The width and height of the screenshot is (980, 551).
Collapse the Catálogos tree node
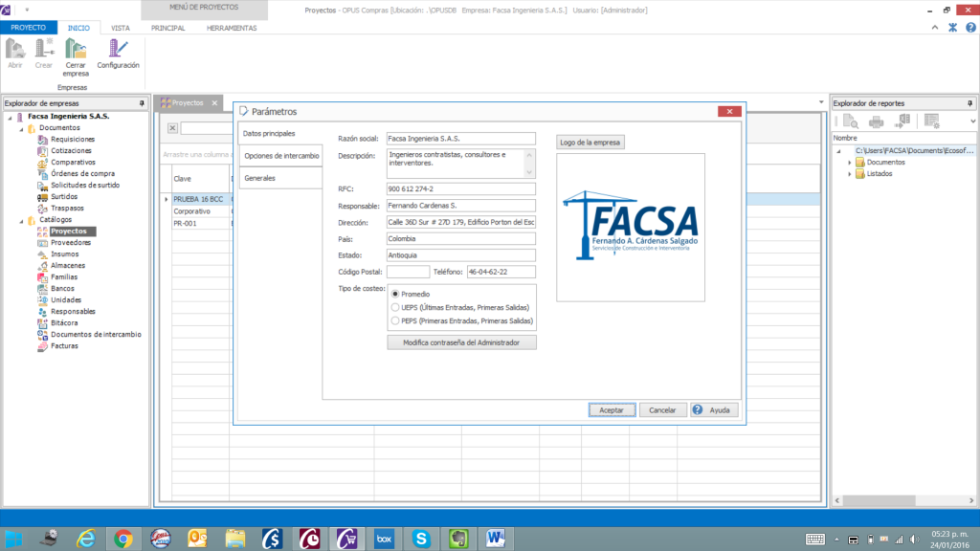pos(20,220)
